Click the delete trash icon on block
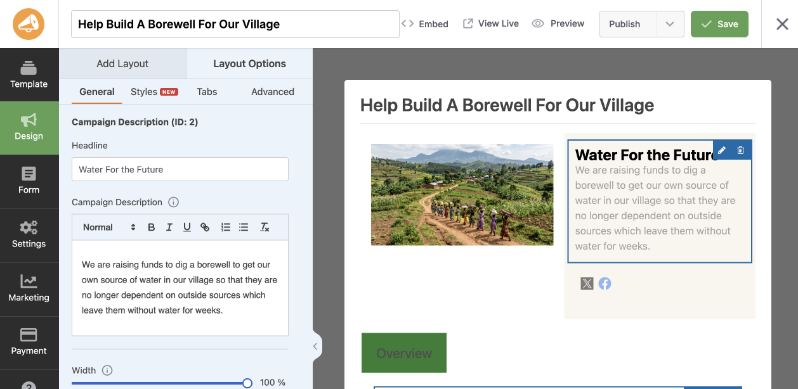Viewport: 798px width, 389px height. click(741, 150)
